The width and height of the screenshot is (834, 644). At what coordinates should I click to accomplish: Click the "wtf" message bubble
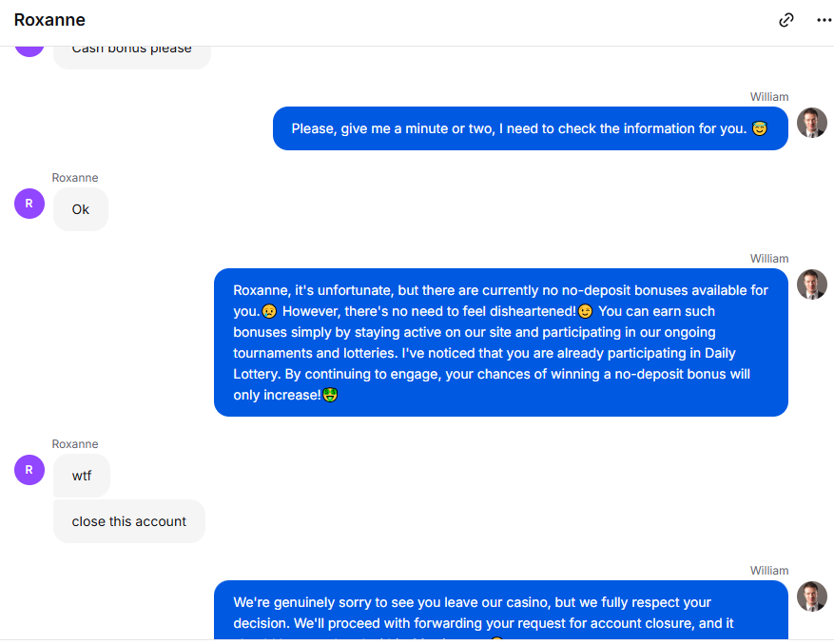tap(82, 476)
